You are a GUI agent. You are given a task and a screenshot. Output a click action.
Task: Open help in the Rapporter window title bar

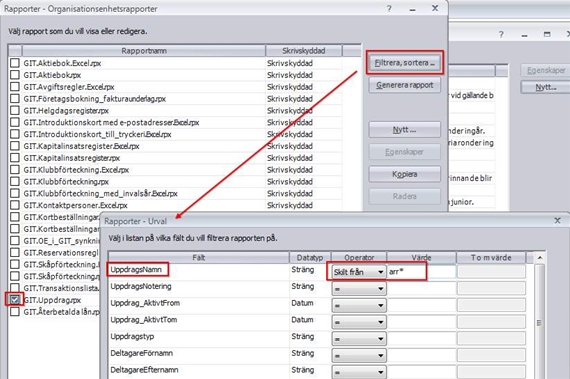click(389, 8)
